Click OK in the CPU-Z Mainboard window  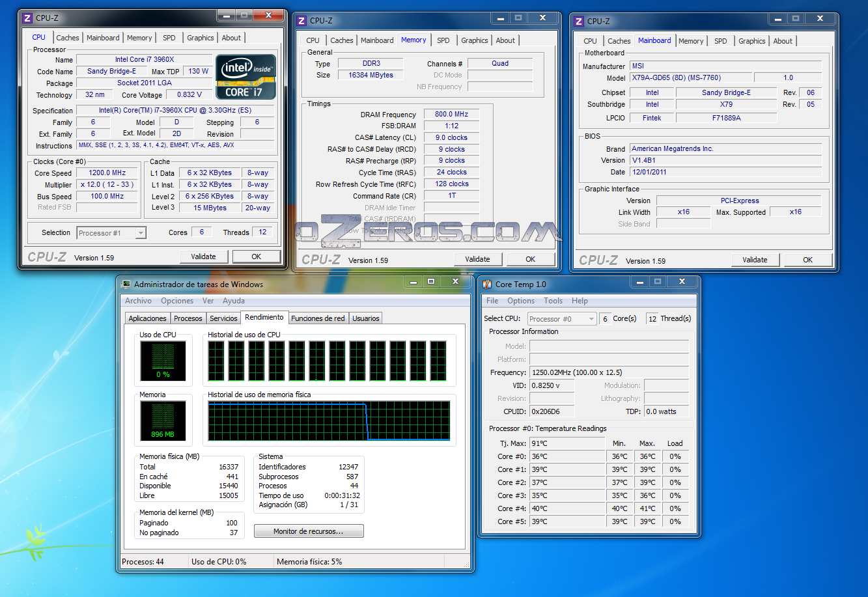coord(808,260)
